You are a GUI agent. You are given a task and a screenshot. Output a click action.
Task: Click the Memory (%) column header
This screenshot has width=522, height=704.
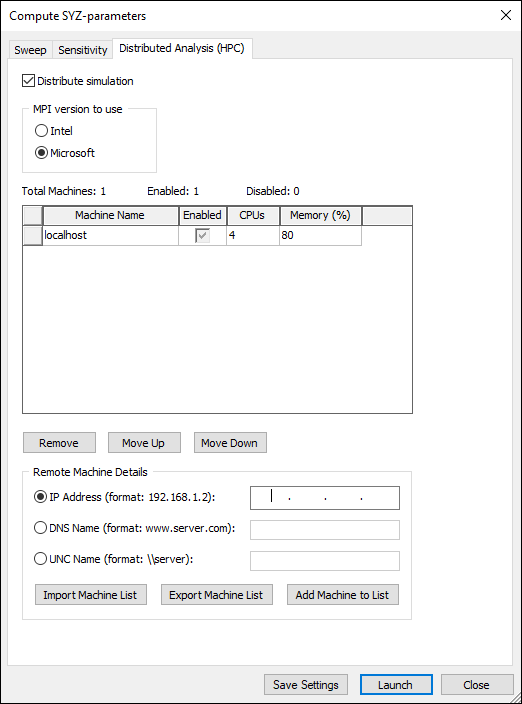(320, 215)
